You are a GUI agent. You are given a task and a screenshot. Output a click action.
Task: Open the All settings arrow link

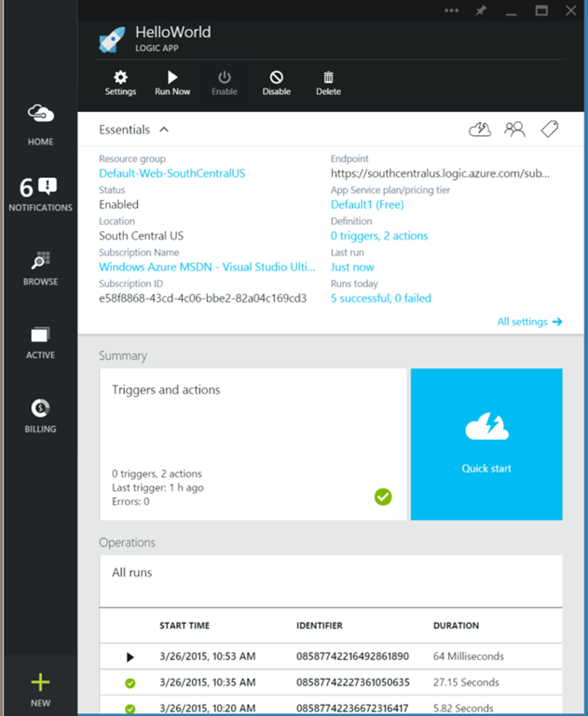(529, 322)
